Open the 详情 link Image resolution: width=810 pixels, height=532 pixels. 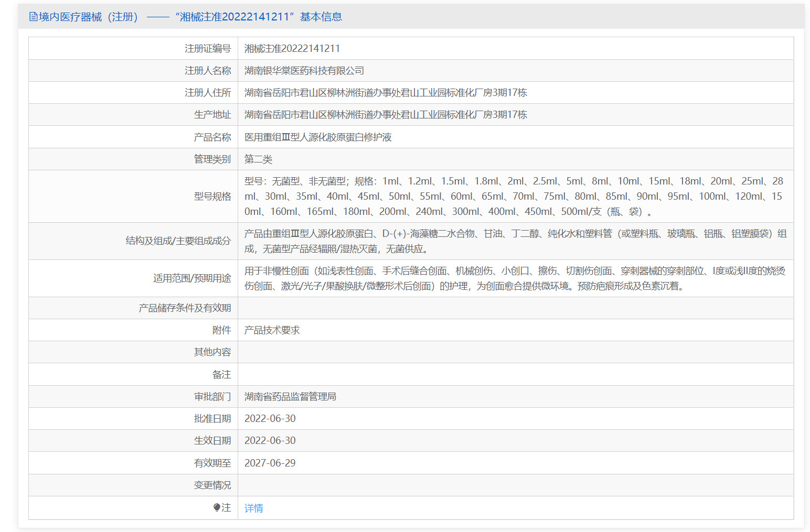pyautogui.click(x=254, y=508)
